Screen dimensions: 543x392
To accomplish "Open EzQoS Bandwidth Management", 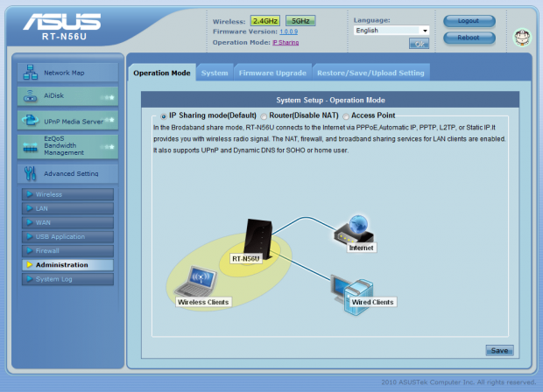I will (67, 145).
